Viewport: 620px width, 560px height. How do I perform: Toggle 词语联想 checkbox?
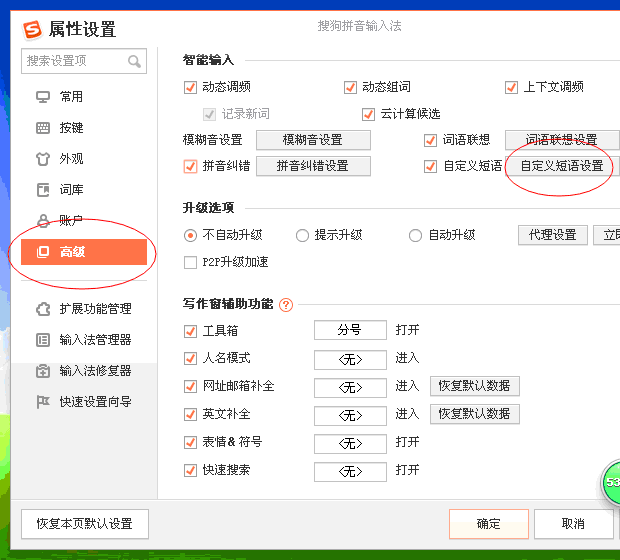[430, 140]
